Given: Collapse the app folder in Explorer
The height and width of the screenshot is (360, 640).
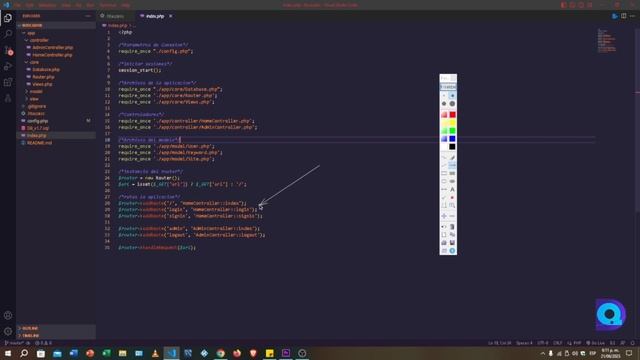Looking at the screenshot, I should [31, 33].
